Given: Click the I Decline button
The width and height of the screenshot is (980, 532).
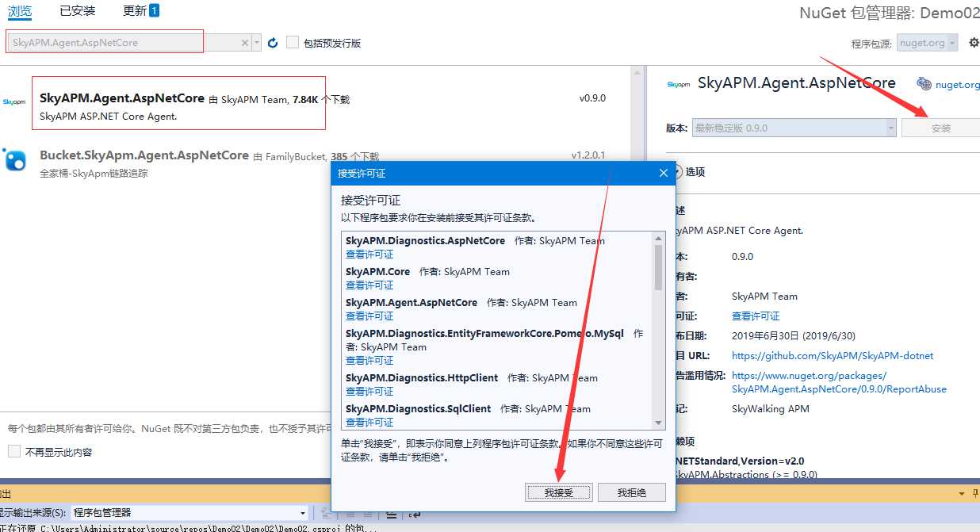Looking at the screenshot, I should pos(631,492).
